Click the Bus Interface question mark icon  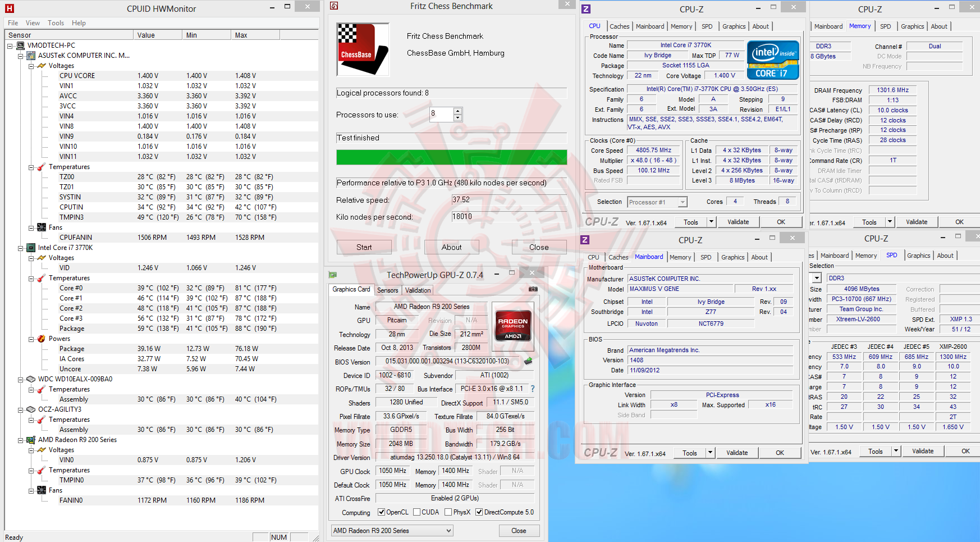coord(533,389)
